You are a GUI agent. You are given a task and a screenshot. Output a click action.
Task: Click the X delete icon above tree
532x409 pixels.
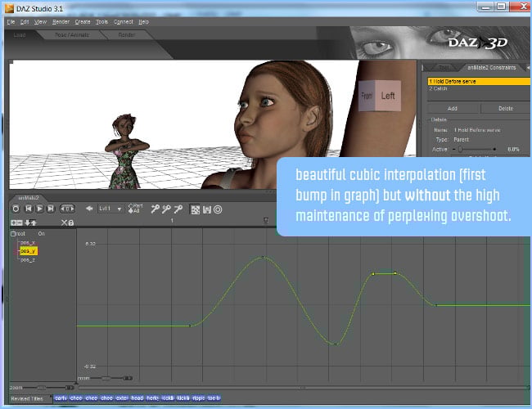[x=64, y=222]
